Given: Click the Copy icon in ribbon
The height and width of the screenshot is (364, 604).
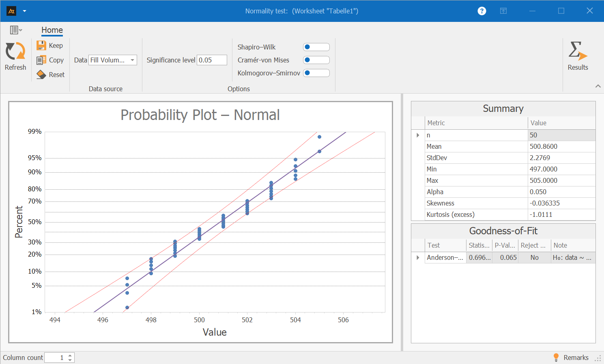Looking at the screenshot, I should coord(41,60).
